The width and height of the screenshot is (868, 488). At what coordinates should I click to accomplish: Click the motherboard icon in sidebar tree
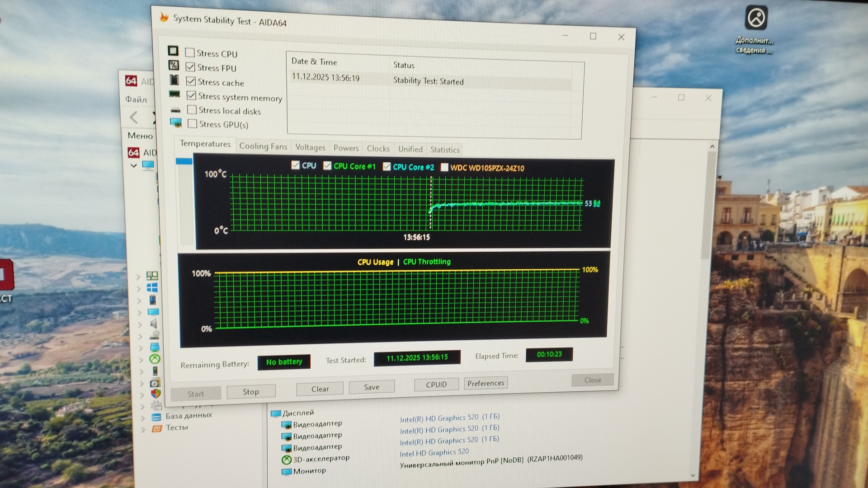152,276
